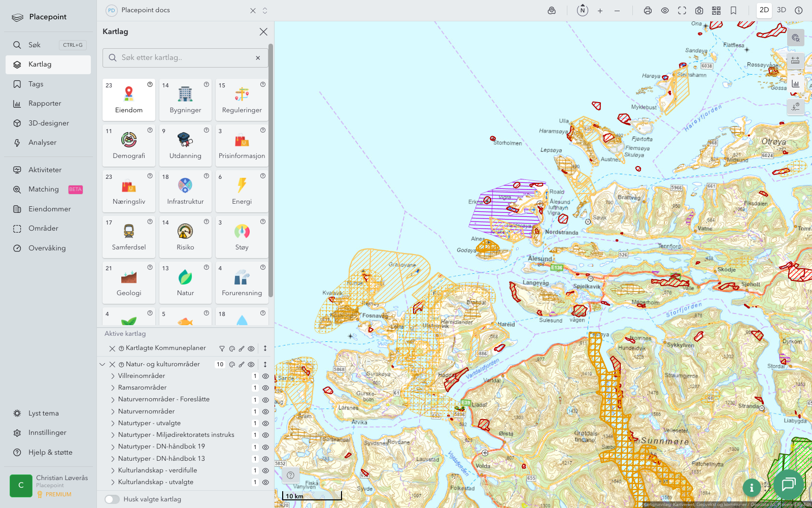Open the 3D-designer section
812x508 pixels.
pos(48,123)
